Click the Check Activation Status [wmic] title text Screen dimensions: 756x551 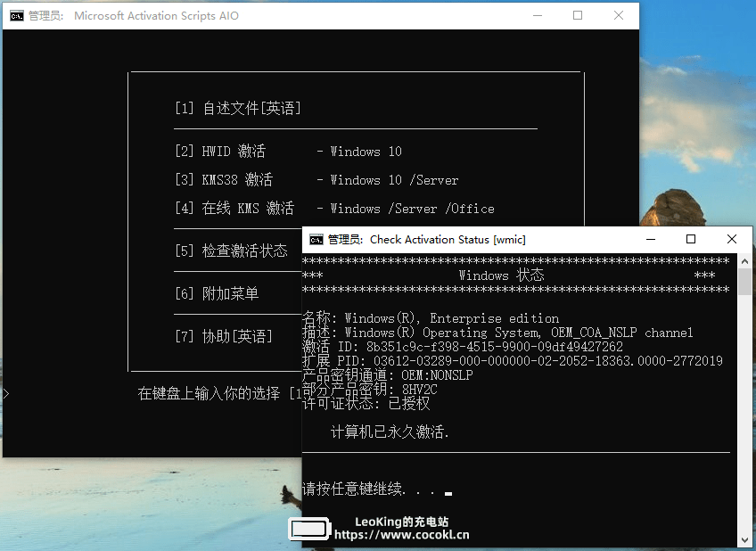448,240
